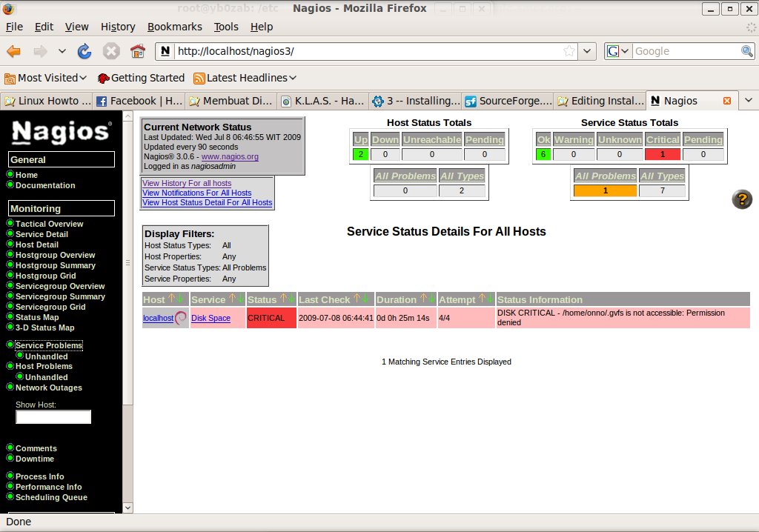Expand the Latest Headlines feed dropdown
Image resolution: width=759 pixels, height=532 pixels.
pyautogui.click(x=245, y=78)
